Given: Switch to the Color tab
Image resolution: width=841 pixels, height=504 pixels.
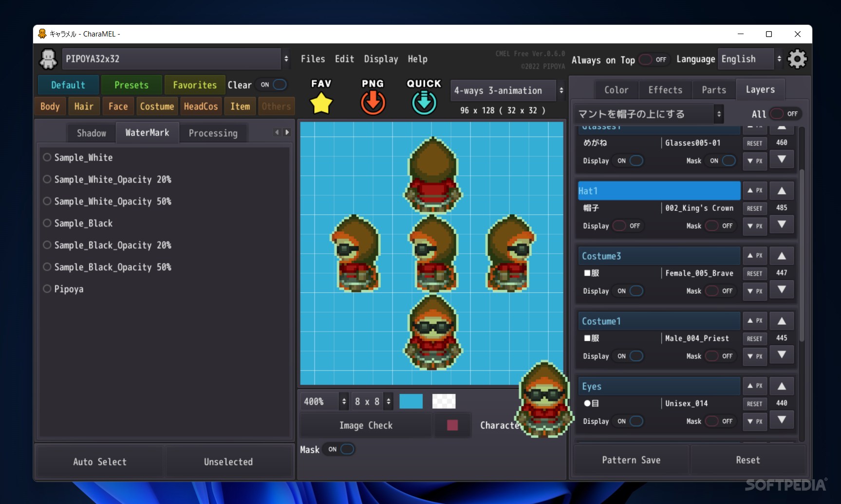Looking at the screenshot, I should (617, 90).
